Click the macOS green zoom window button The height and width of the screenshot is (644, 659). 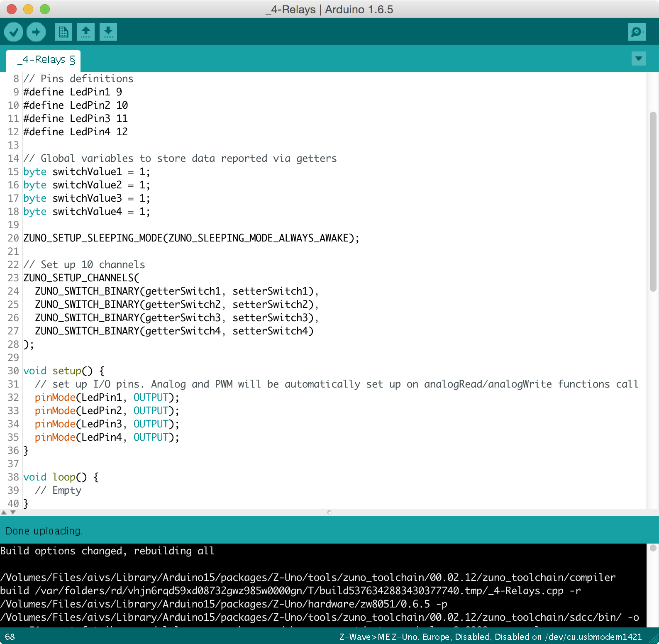pyautogui.click(x=45, y=9)
